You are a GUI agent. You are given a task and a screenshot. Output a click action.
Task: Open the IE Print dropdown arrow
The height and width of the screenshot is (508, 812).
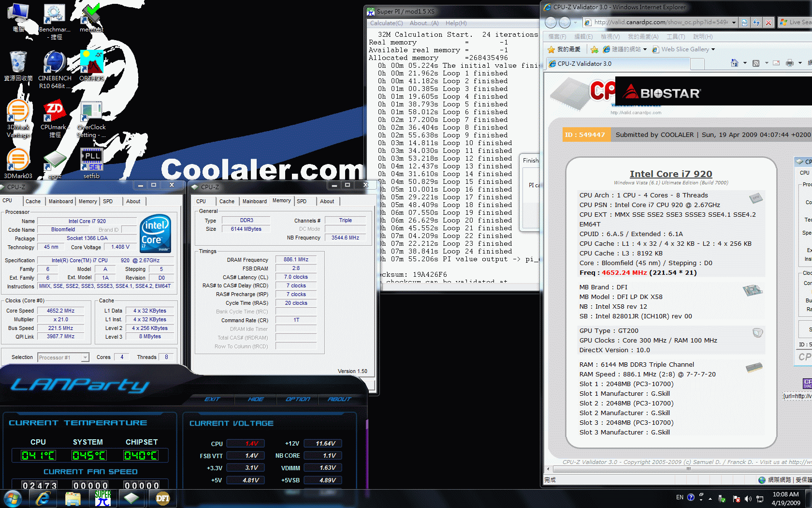800,63
